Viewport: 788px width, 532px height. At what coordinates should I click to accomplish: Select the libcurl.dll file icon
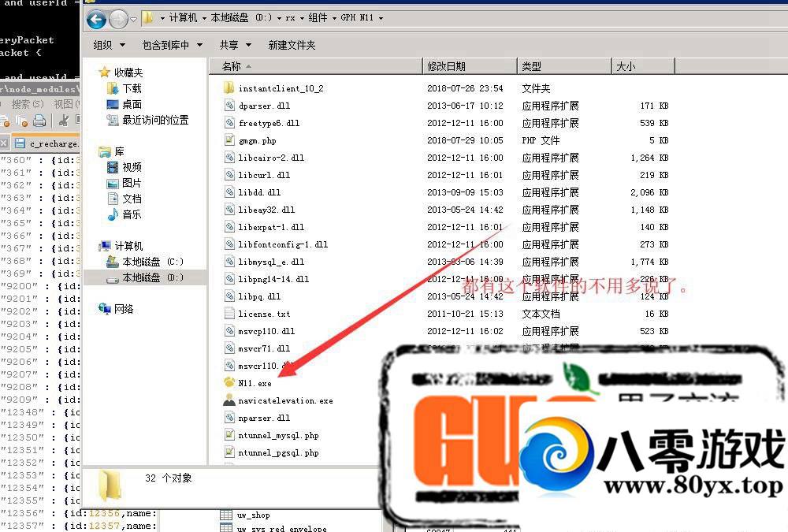(229, 175)
